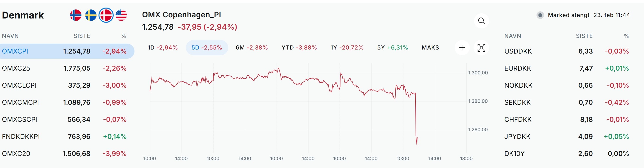Image resolution: width=644 pixels, height=168 pixels.
Task: Select the 5D period tab
Action: tap(207, 48)
